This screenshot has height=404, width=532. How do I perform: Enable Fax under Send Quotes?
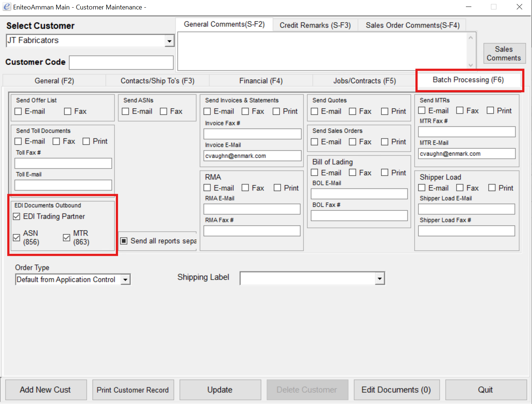(x=352, y=111)
